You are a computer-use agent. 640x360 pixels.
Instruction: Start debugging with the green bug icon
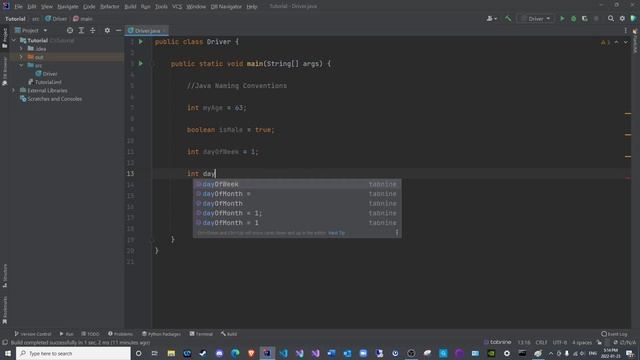[x=573, y=19]
